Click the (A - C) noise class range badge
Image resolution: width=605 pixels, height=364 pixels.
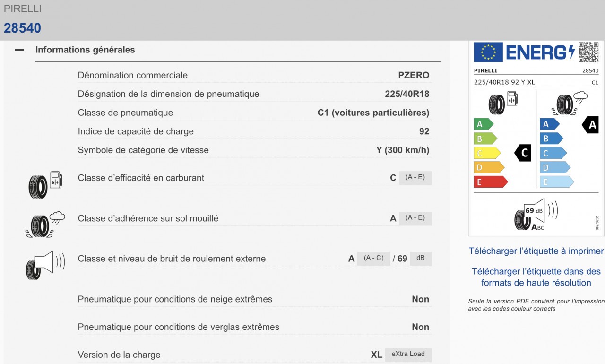coord(374,258)
